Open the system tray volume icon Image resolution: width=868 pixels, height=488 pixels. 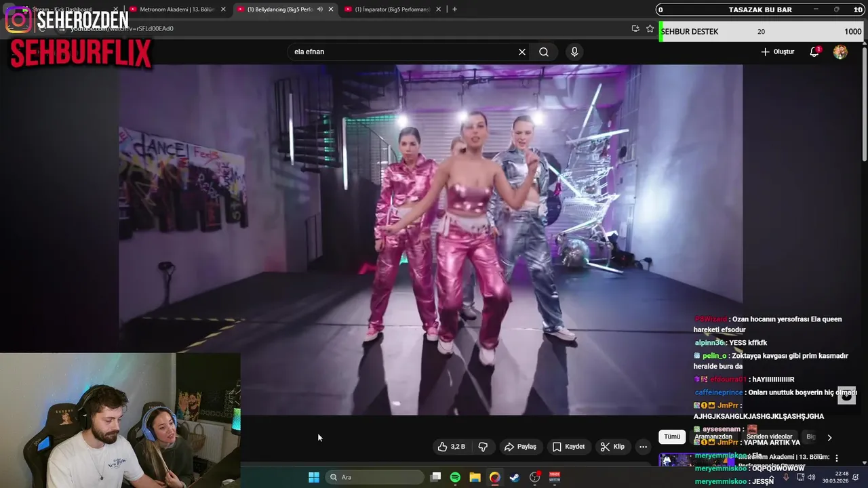(x=812, y=477)
